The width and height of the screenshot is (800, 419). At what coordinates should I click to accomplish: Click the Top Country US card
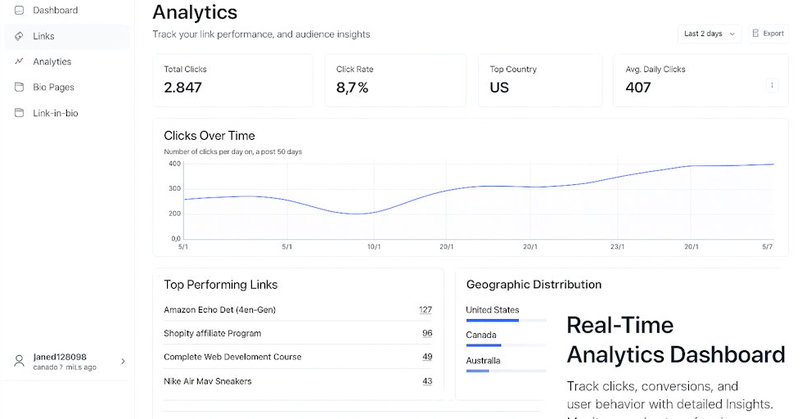pos(540,80)
